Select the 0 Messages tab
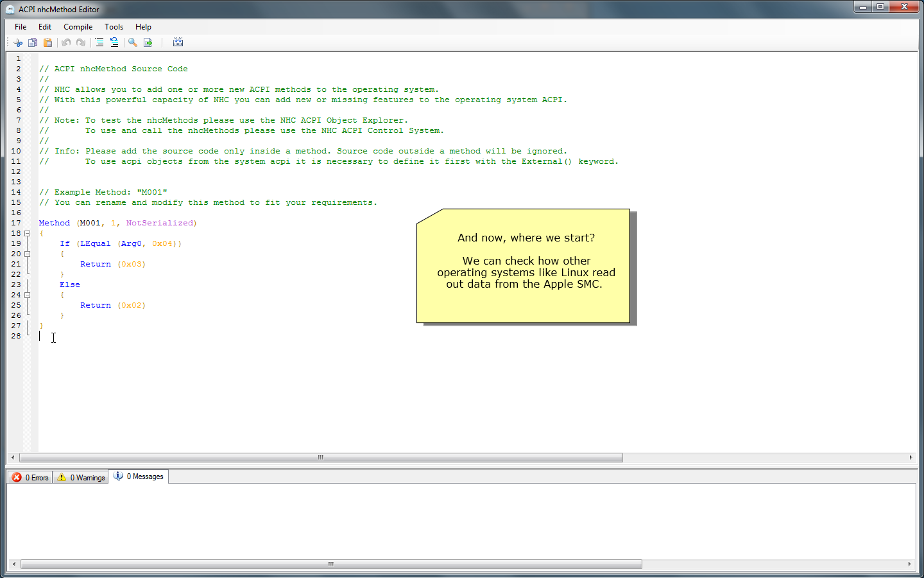The width and height of the screenshot is (924, 578). (x=139, y=477)
